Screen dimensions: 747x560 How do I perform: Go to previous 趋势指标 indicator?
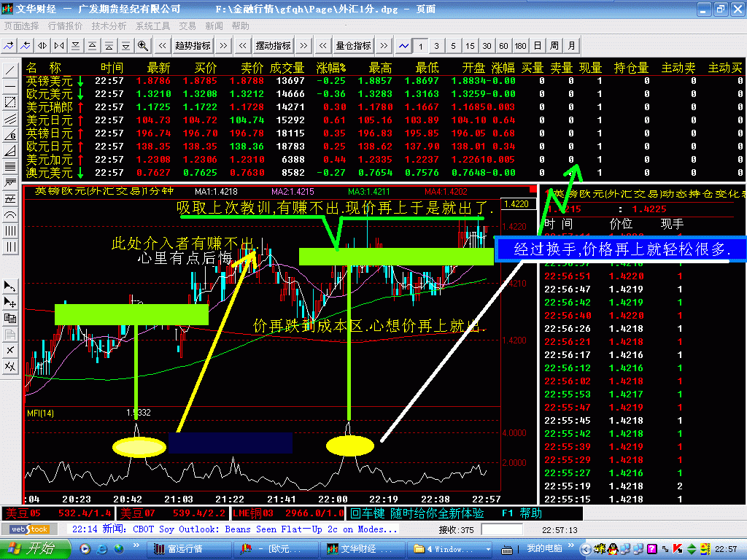163,46
